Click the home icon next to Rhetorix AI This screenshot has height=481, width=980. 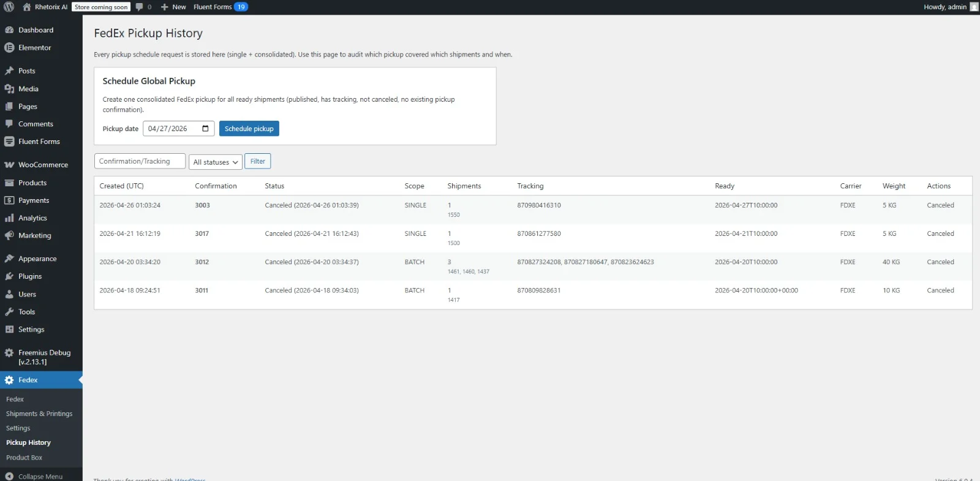coord(27,7)
